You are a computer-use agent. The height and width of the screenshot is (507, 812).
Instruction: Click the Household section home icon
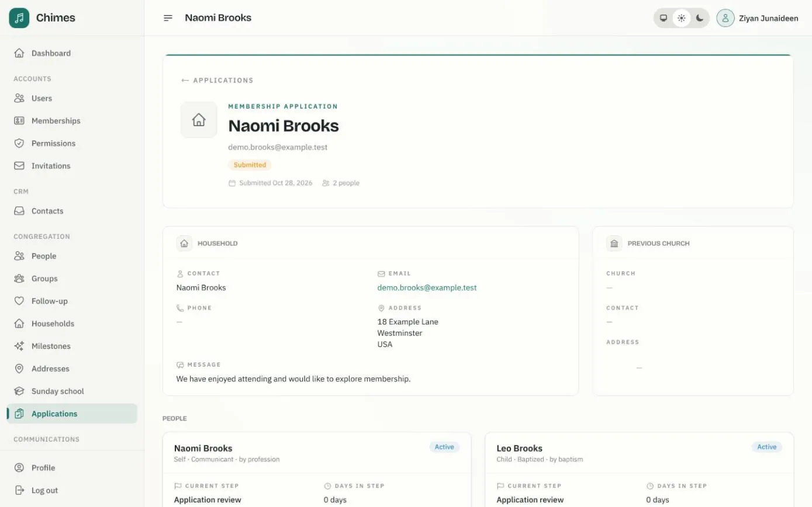pos(184,244)
